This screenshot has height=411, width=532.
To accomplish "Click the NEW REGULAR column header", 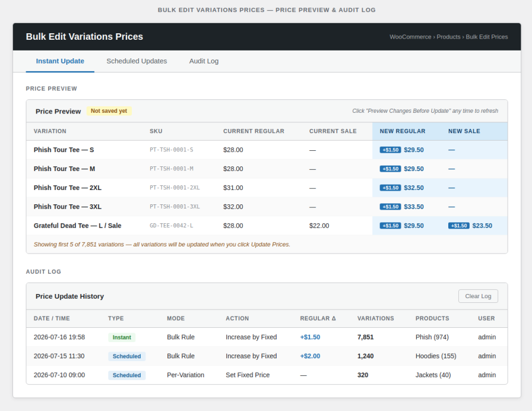I will pyautogui.click(x=403, y=131).
